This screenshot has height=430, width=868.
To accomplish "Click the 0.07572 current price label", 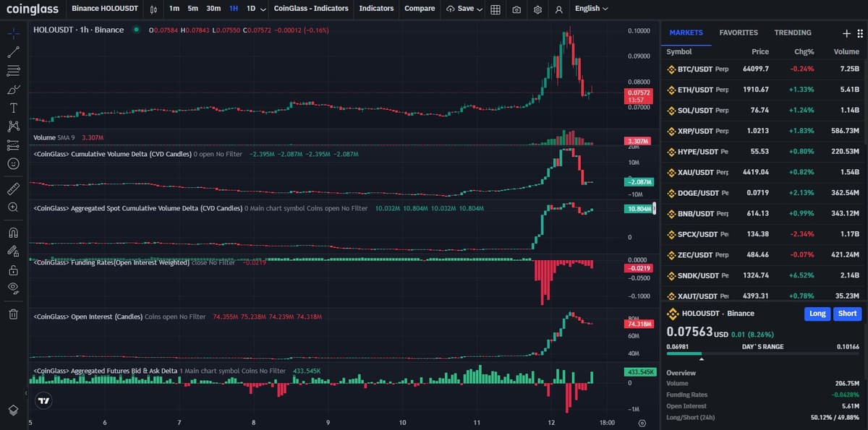I will tap(639, 96).
